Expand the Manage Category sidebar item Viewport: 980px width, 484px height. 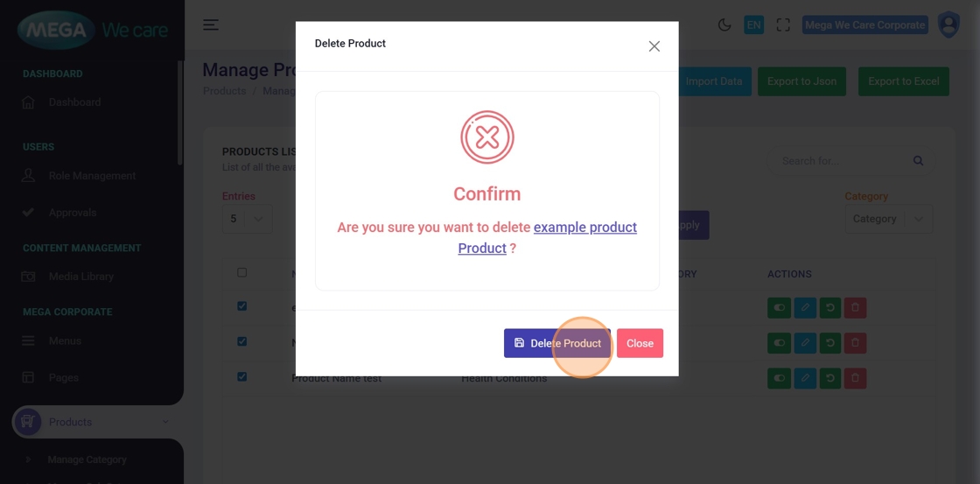pyautogui.click(x=87, y=459)
